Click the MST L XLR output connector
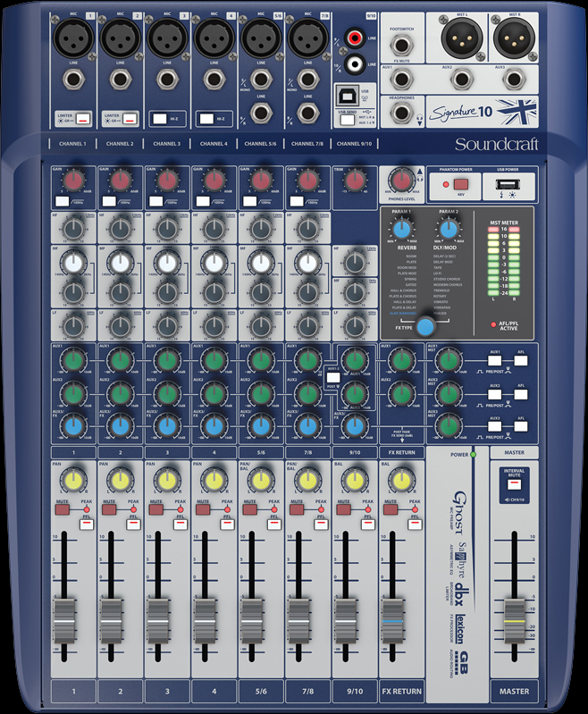This screenshot has width=588, height=714. tap(462, 38)
